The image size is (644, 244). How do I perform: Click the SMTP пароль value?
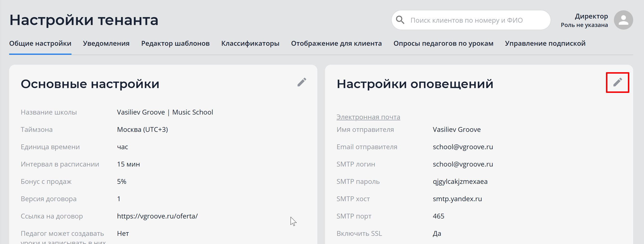click(x=460, y=181)
